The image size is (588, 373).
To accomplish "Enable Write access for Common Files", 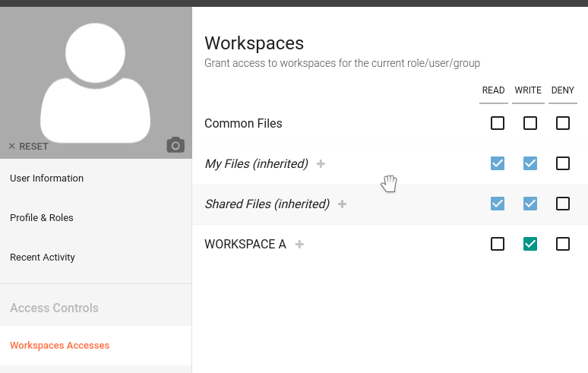I will point(530,123).
